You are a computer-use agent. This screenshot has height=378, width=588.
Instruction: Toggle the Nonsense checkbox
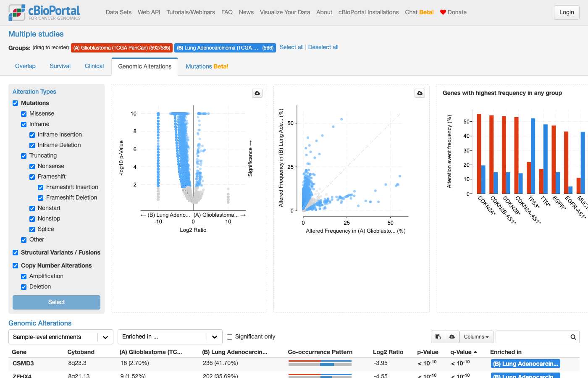[32, 166]
